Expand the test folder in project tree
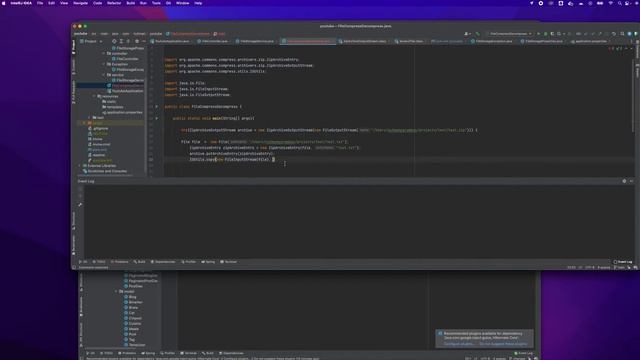This screenshot has width=640, height=360. click(90, 118)
